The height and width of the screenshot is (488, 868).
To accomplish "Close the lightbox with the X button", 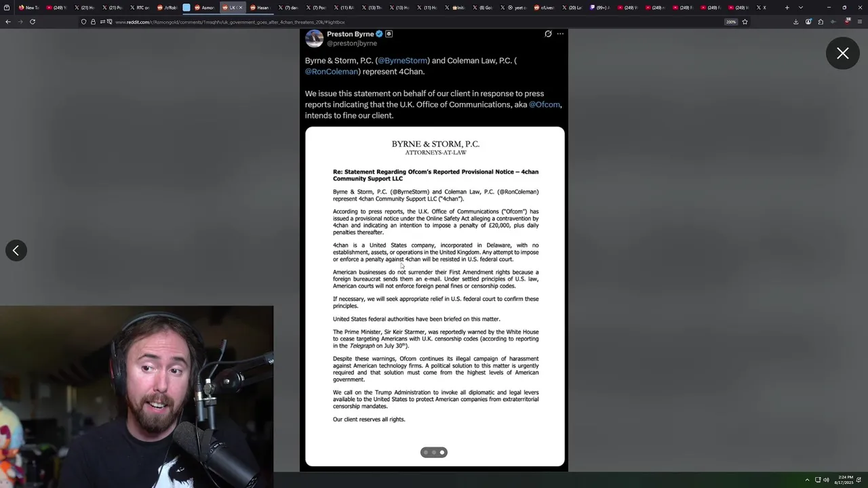I will tap(843, 54).
